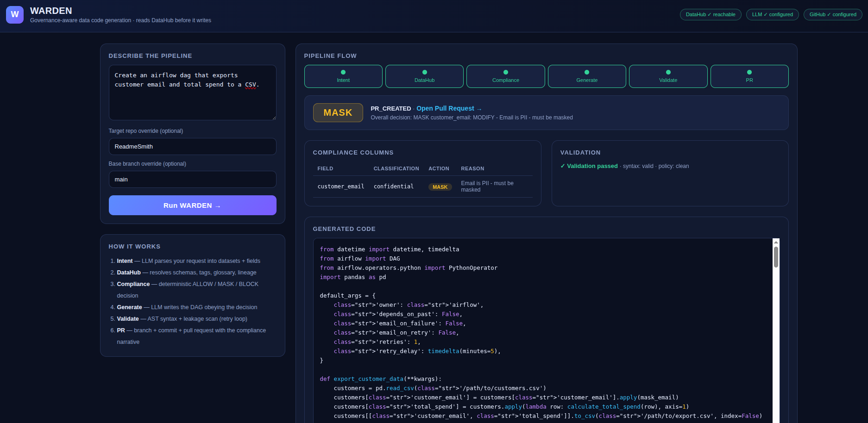The image size is (868, 423).
Task: Click the REASON column header
Action: [x=472, y=168]
